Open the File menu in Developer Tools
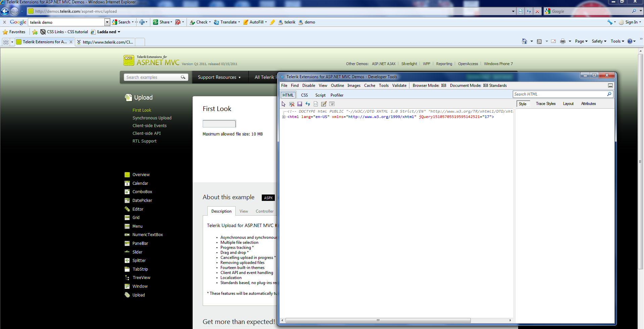 pyautogui.click(x=284, y=86)
